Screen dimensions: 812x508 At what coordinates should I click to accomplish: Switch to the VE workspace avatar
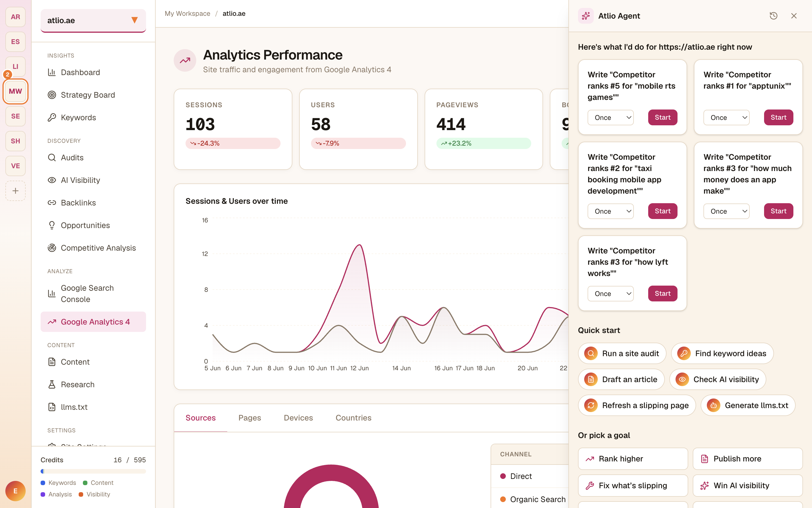[16, 166]
